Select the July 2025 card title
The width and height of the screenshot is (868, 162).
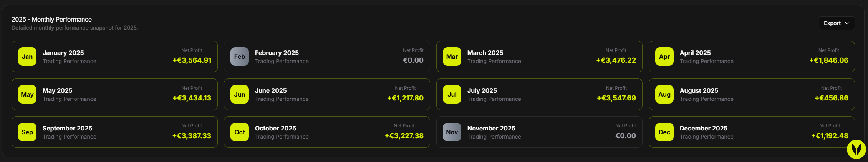(x=482, y=90)
